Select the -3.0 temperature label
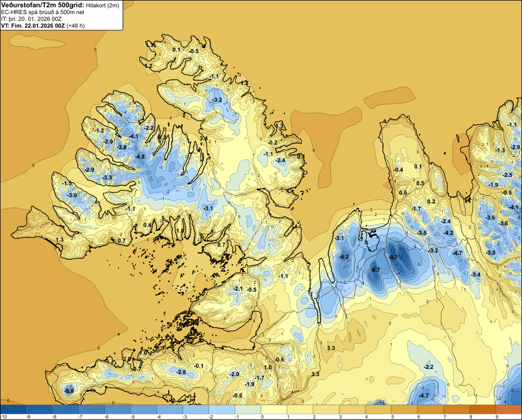The width and height of the screenshot is (522, 420). click(72, 195)
